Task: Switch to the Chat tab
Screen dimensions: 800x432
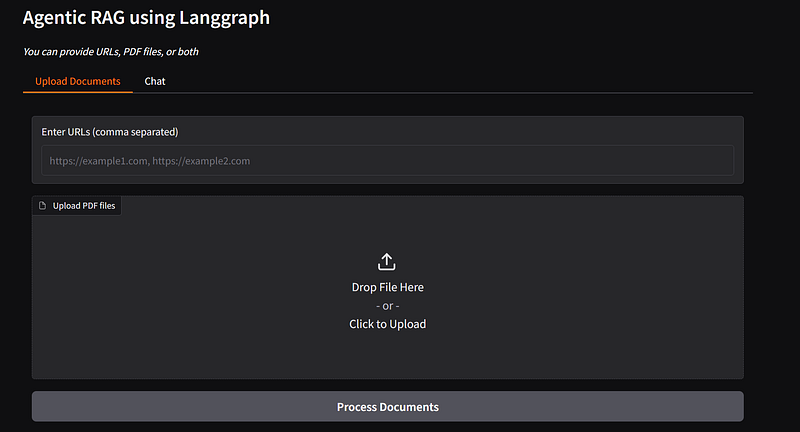Action: 155,81
